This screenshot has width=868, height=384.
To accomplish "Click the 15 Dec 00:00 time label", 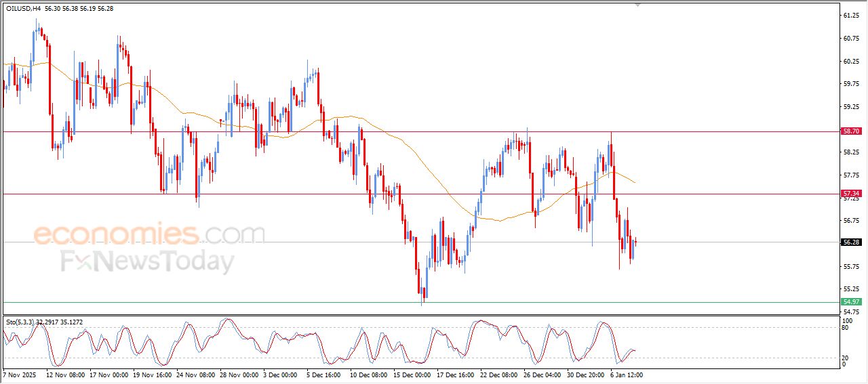I will [413, 375].
